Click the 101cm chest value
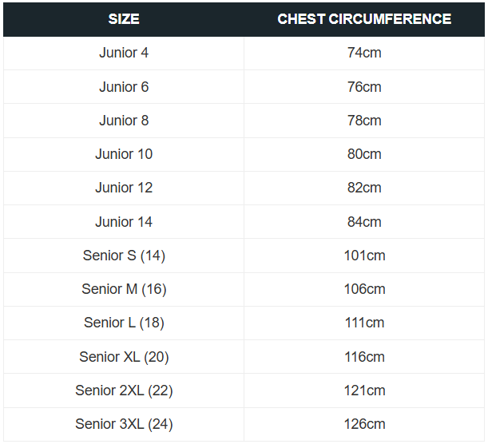This screenshot has width=488, height=448. click(364, 256)
